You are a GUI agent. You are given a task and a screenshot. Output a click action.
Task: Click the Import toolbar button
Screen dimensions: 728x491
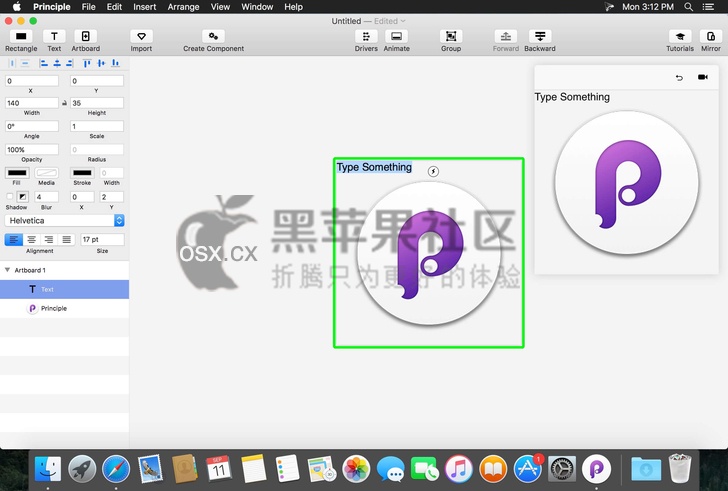pyautogui.click(x=141, y=37)
